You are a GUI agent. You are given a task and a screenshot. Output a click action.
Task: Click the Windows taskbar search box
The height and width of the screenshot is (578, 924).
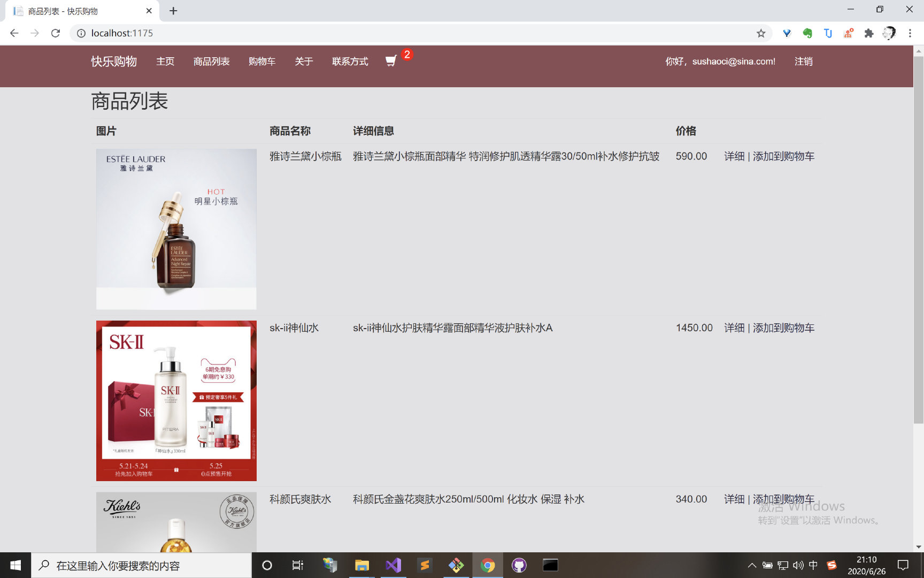click(x=141, y=565)
